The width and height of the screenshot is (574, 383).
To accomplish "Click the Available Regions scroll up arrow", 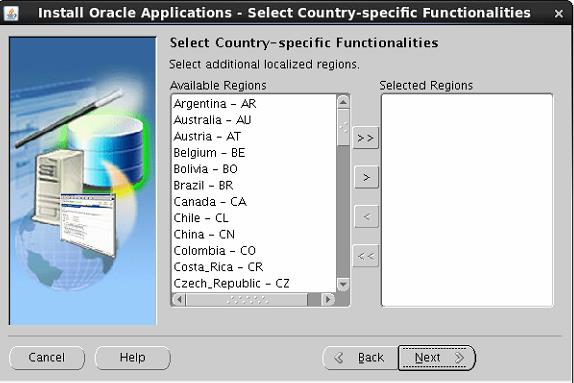I will (343, 102).
